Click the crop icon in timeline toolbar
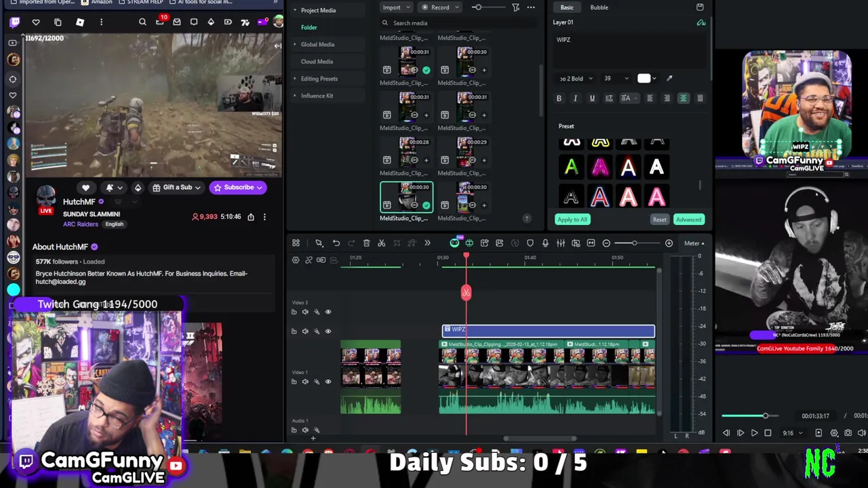868x488 pixels. click(x=397, y=243)
